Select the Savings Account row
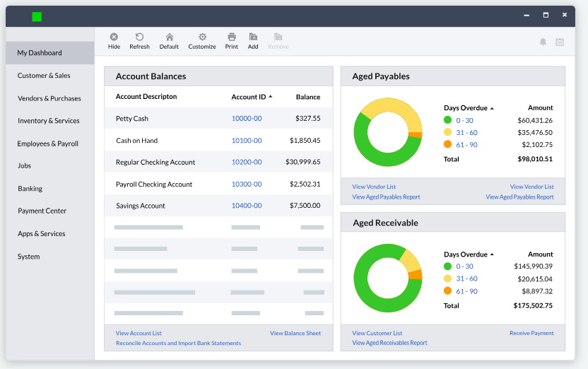 (x=141, y=206)
